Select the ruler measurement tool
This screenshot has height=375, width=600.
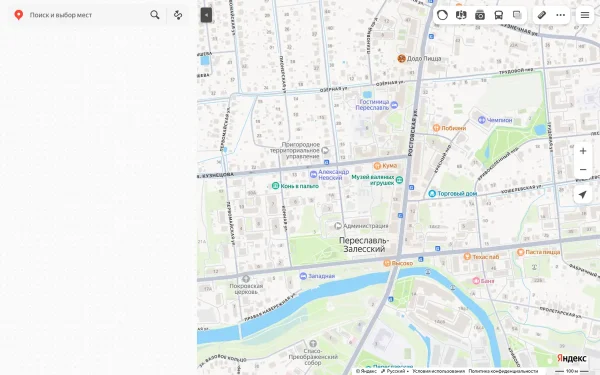(x=542, y=15)
